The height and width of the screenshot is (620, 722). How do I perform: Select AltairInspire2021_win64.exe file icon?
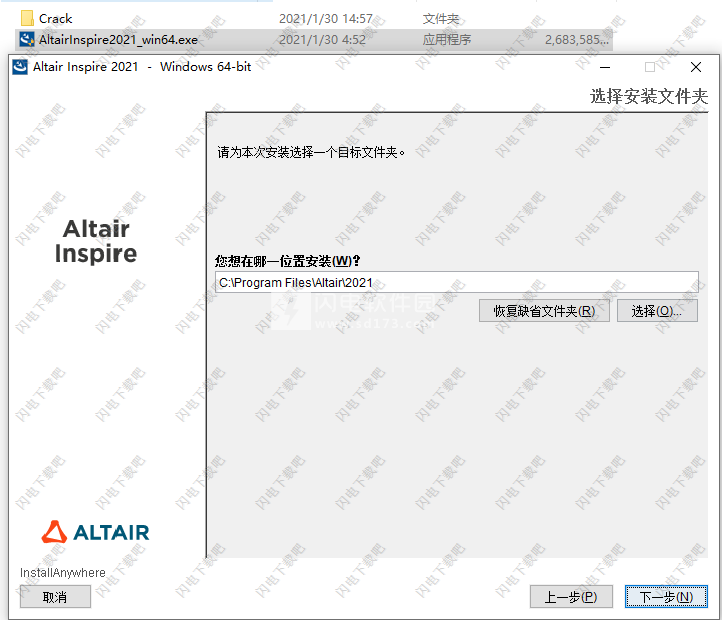[x=27, y=40]
